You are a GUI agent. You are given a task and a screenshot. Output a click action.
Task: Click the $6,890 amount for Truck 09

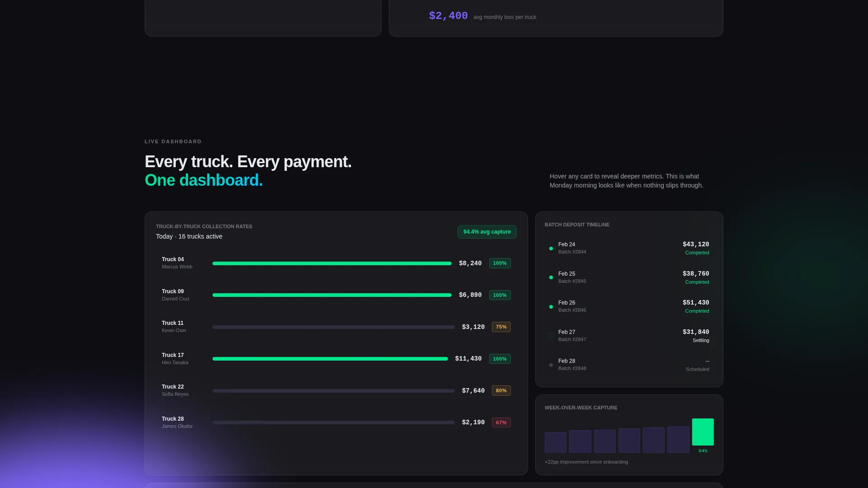click(x=470, y=295)
